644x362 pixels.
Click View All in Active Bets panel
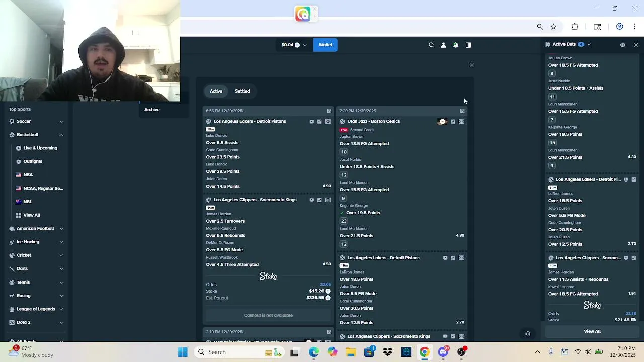click(592, 331)
